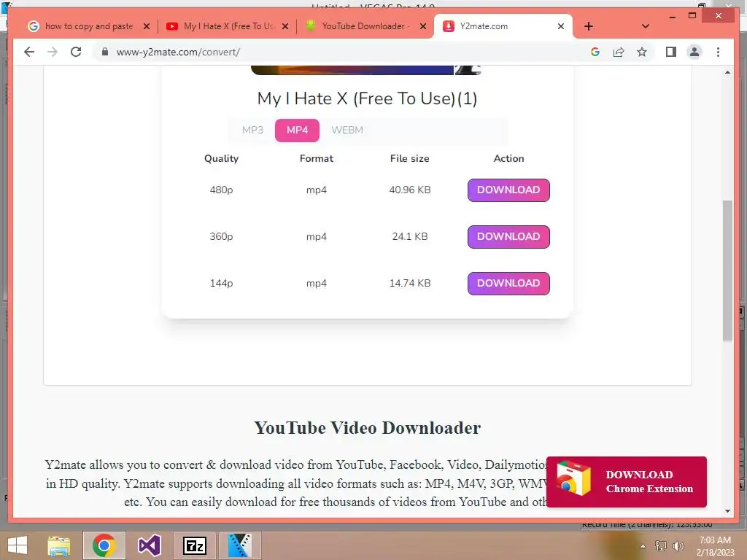Image resolution: width=747 pixels, height=560 pixels.
Task: Close the 'My I Hate X' tab
Action: tap(285, 26)
